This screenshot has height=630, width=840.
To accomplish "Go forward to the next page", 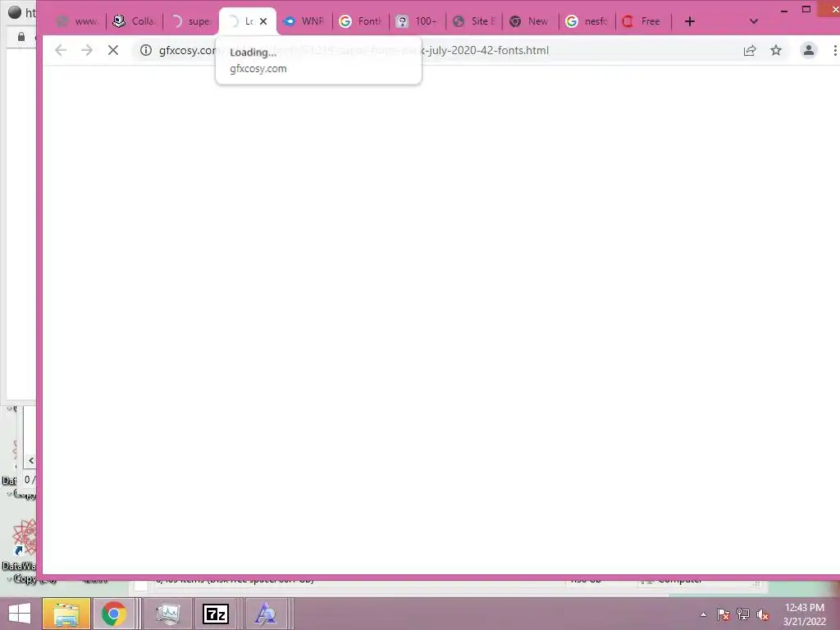I will pyautogui.click(x=87, y=50).
